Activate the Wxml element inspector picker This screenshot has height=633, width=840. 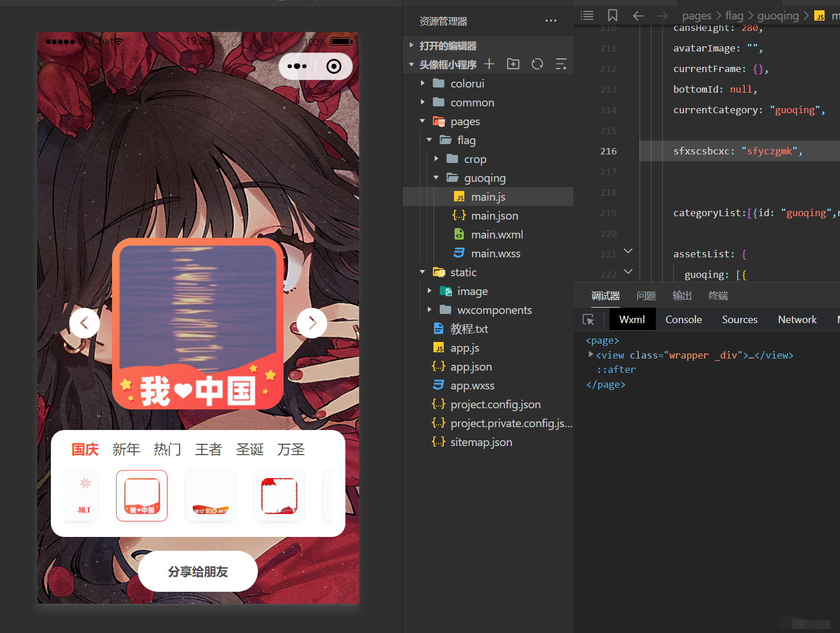click(x=588, y=320)
